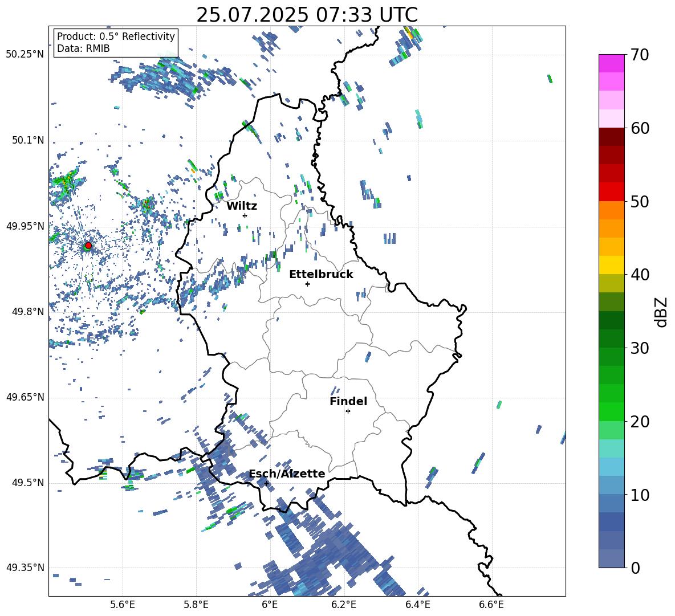The image size is (675, 616).
Task: Click the Findel station cross marker
Action: tap(348, 411)
